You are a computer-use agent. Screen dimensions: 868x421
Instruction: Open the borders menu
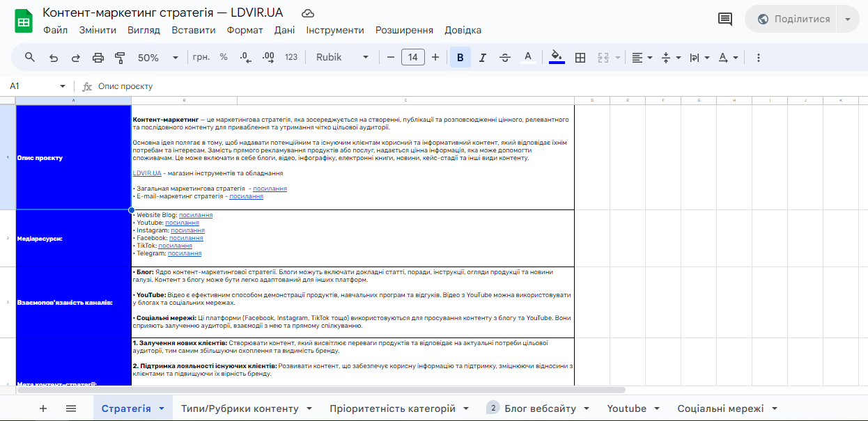pos(580,58)
